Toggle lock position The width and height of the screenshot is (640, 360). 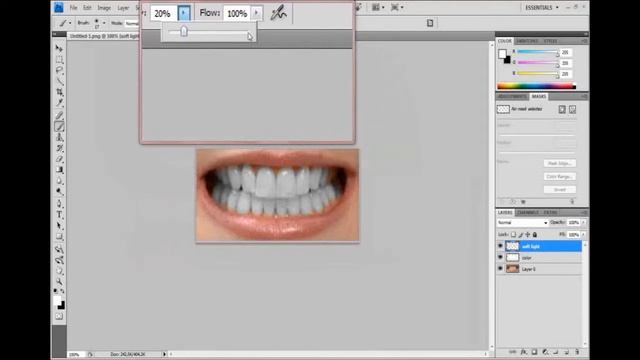528,235
